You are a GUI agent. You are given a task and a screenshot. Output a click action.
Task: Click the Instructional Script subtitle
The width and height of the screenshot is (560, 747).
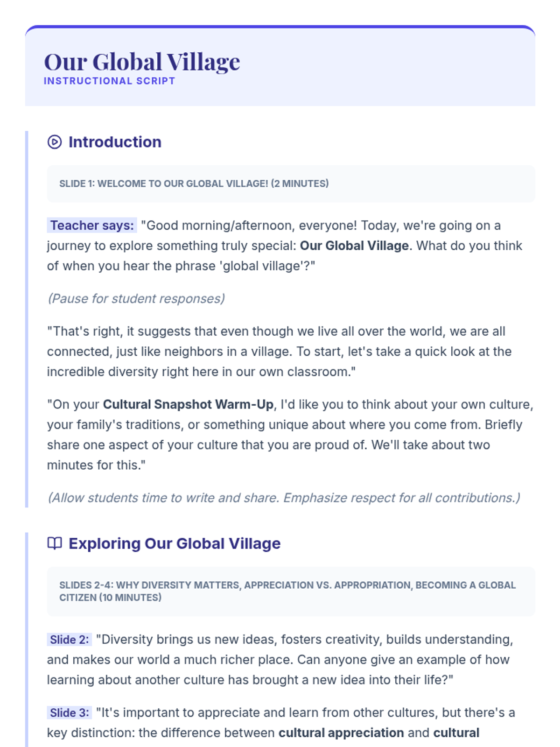click(109, 81)
